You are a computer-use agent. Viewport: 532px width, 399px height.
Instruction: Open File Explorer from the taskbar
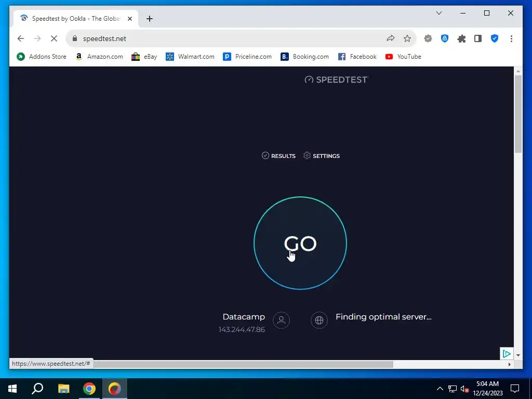(63, 389)
